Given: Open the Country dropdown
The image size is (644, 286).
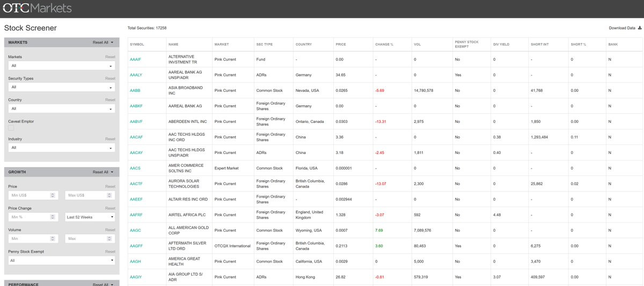Looking at the screenshot, I should coord(62,109).
